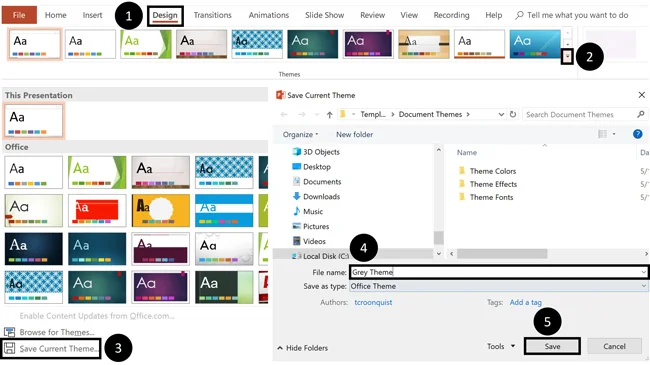This screenshot has height=365, width=650.
Task: Select Downloads in the navigation pane
Action: pyautogui.click(x=316, y=197)
